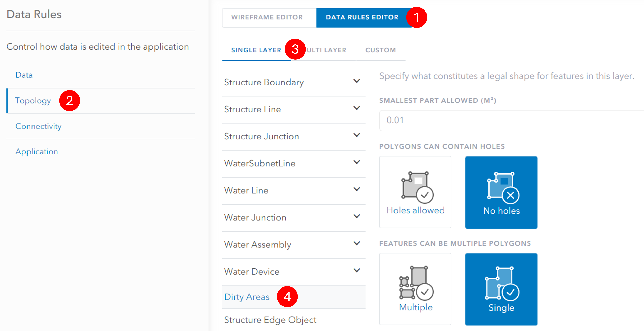Open the Custom tab
The width and height of the screenshot is (644, 331).
(381, 50)
